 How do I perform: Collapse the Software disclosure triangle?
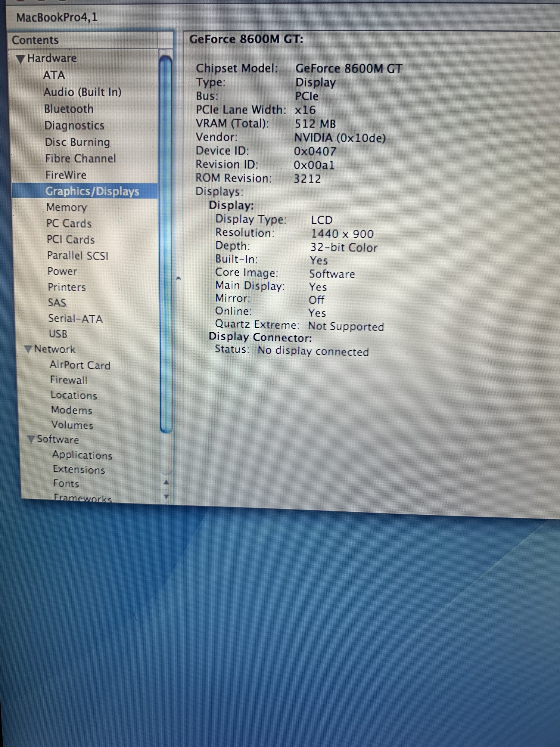click(x=31, y=439)
